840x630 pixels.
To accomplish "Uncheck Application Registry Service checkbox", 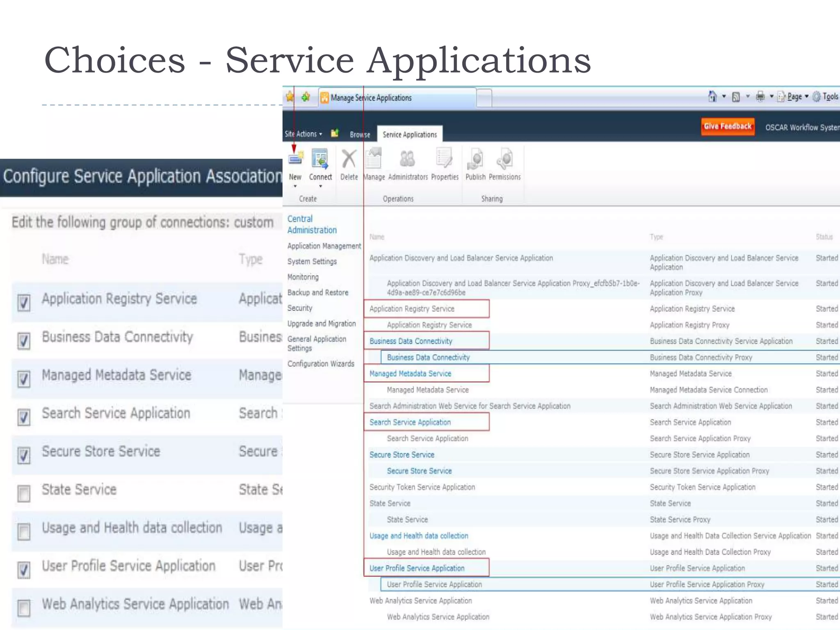I will [24, 303].
